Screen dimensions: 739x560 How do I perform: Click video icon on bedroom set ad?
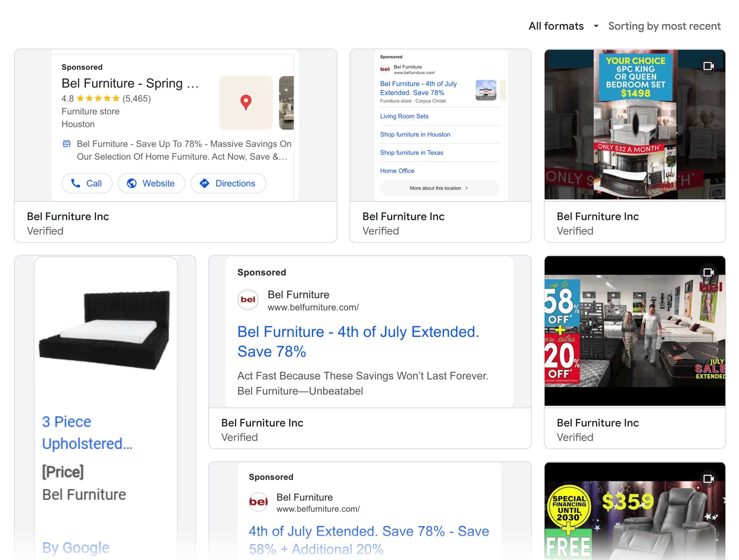click(708, 66)
